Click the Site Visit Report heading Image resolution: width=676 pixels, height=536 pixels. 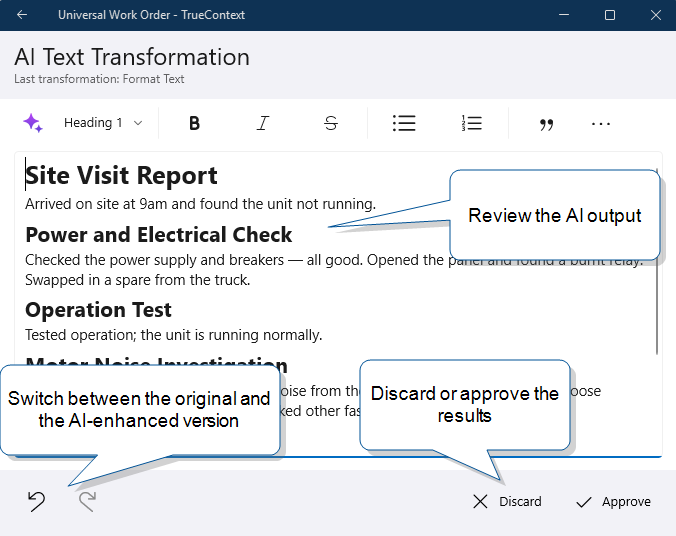pyautogui.click(x=121, y=176)
